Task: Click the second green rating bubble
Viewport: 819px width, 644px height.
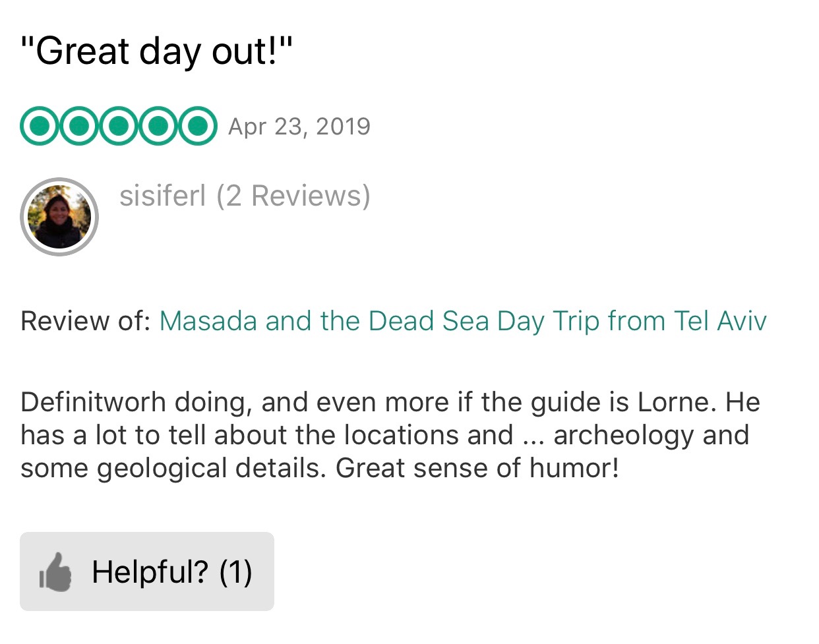Action: [x=79, y=125]
